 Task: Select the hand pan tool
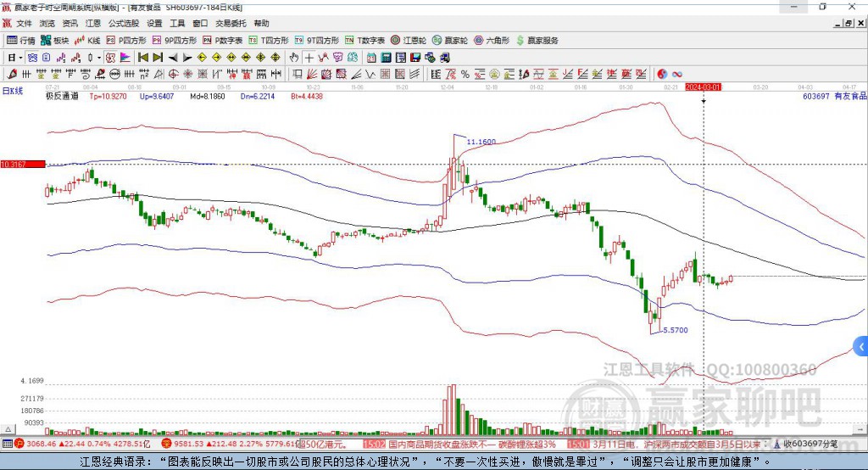(x=294, y=58)
